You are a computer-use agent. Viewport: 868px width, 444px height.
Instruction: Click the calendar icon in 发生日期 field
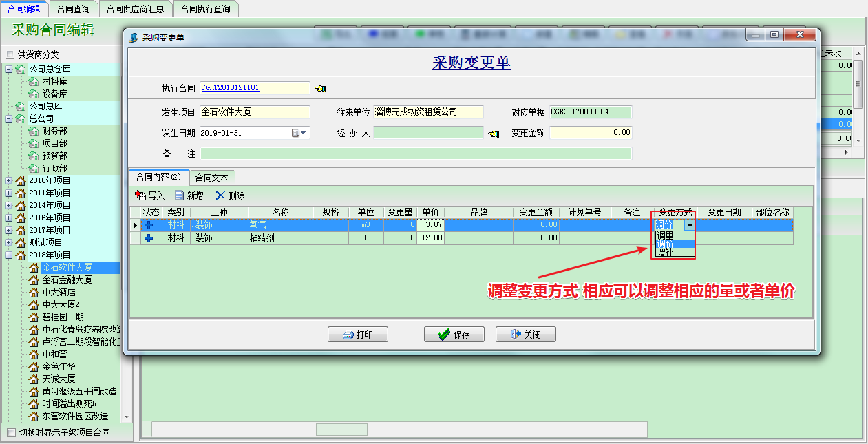[295, 133]
